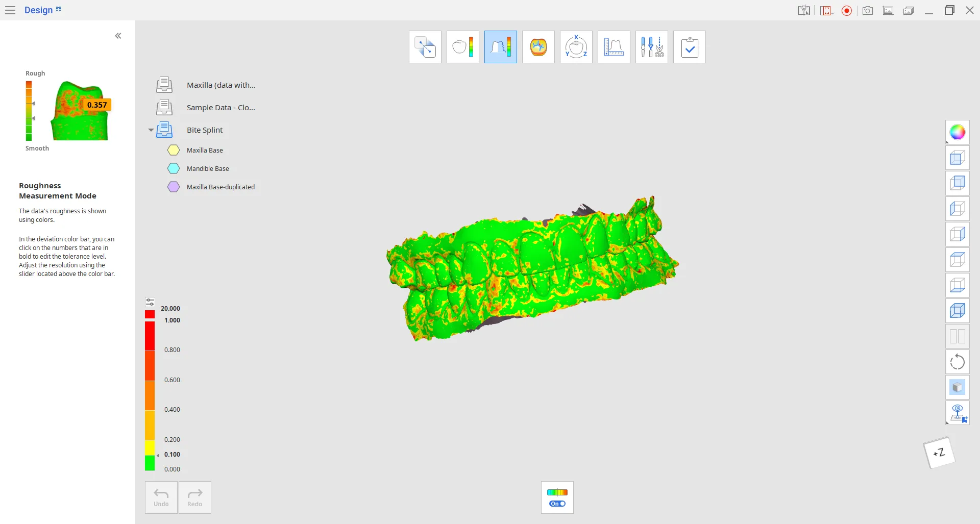
Task: Collapse the left info panel chevron
Action: 118,36
